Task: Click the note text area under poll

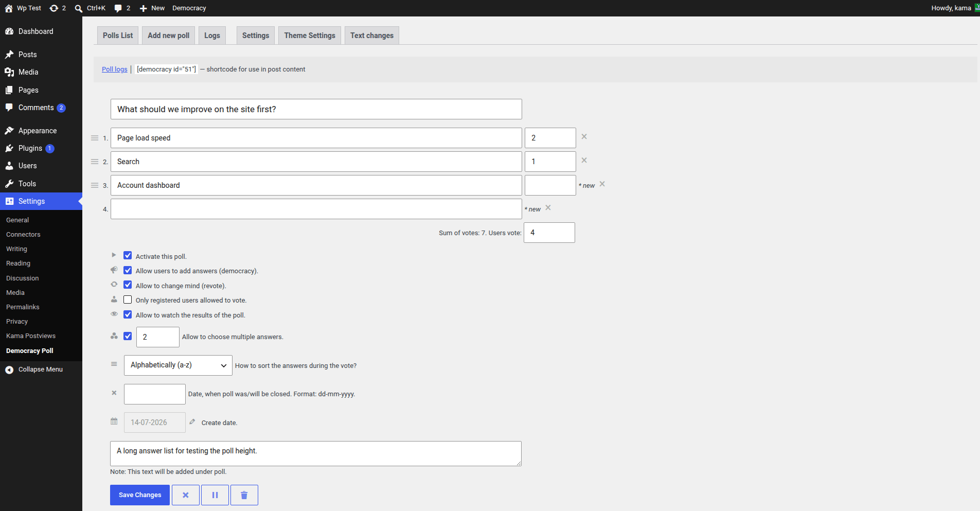Action: tap(316, 453)
